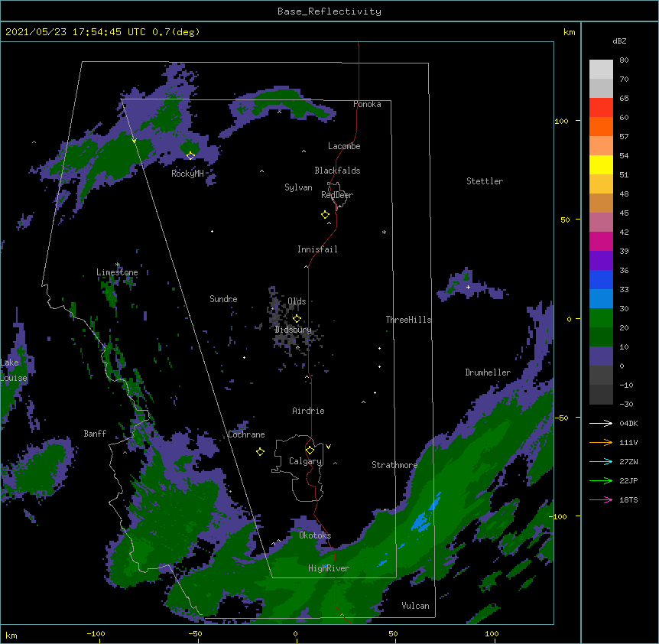Screen dimensions: 659x644
Task: Click the Didsbury town label
Action: tap(294, 330)
